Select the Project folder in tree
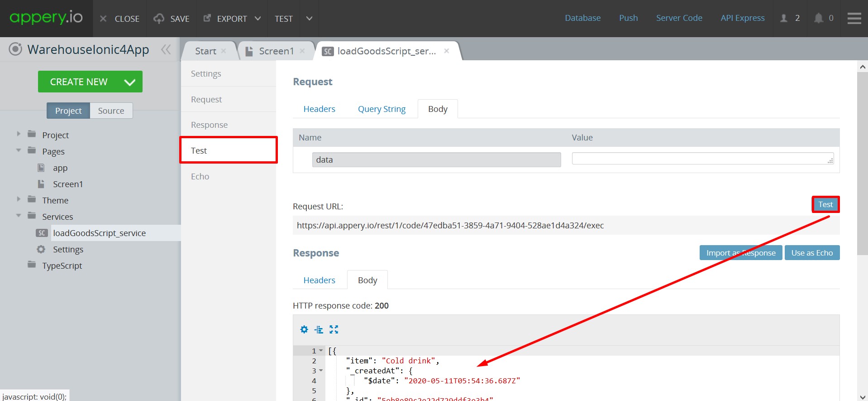 pyautogui.click(x=55, y=135)
